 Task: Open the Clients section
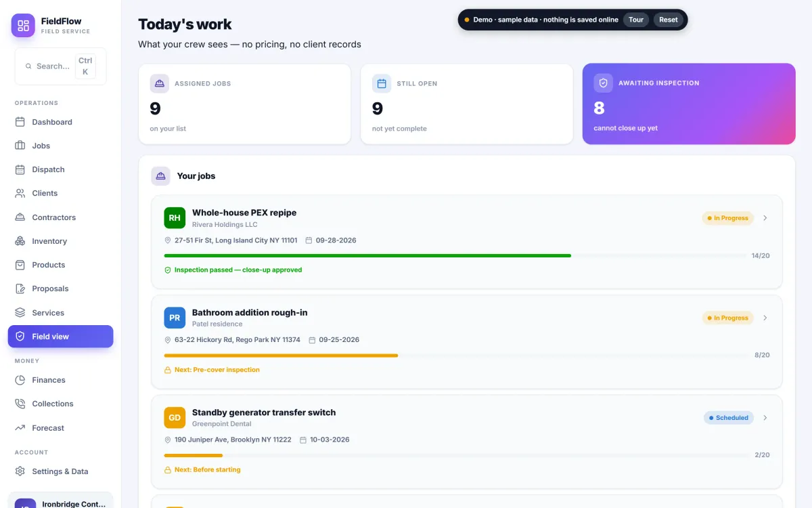click(x=60, y=193)
